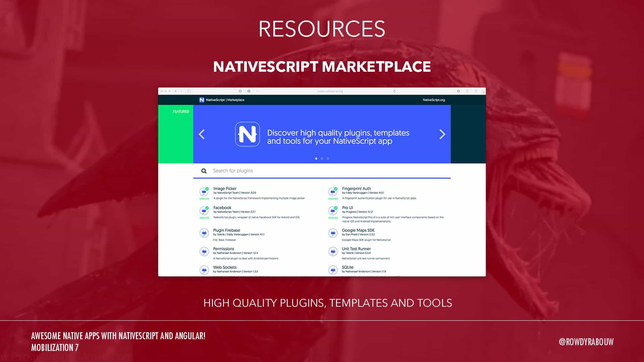644x362 pixels.
Task: Go to previous featured banner slide
Action: point(202,134)
